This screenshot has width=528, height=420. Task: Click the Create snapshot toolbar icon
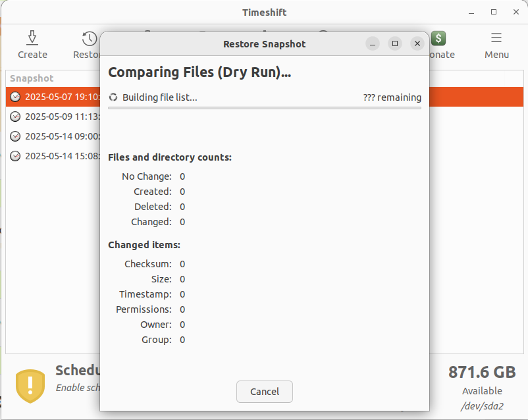32,38
